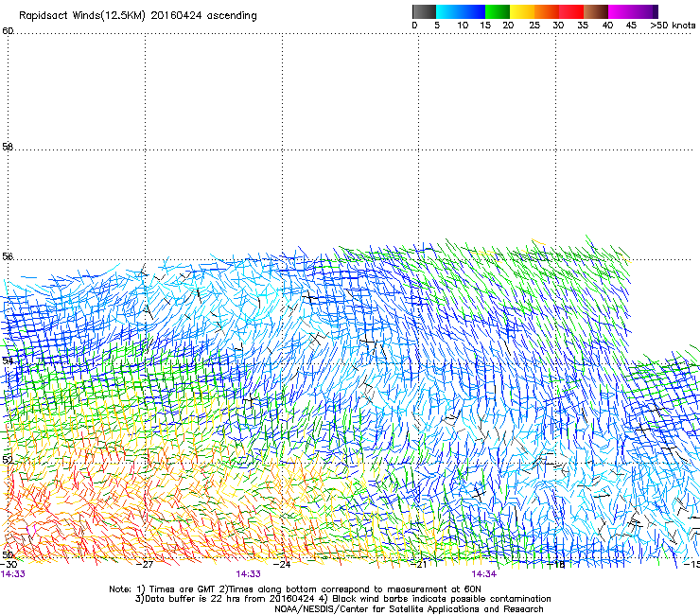The image size is (700, 615).
Task: Click the yellow 20-25 knots legend band
Action: pyautogui.click(x=522, y=11)
